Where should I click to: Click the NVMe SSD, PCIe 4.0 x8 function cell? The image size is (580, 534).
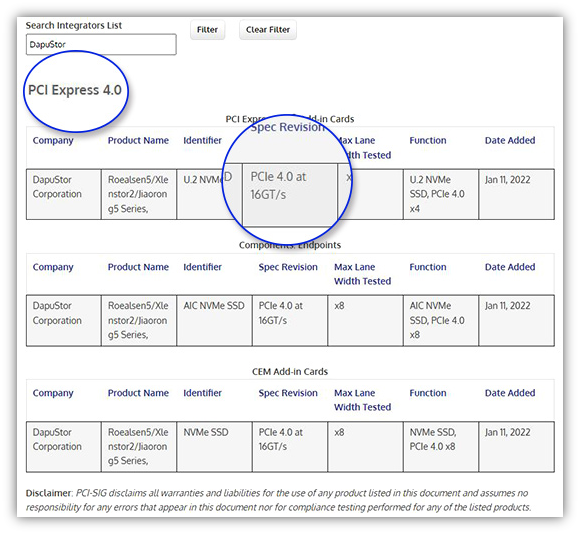pos(441,447)
